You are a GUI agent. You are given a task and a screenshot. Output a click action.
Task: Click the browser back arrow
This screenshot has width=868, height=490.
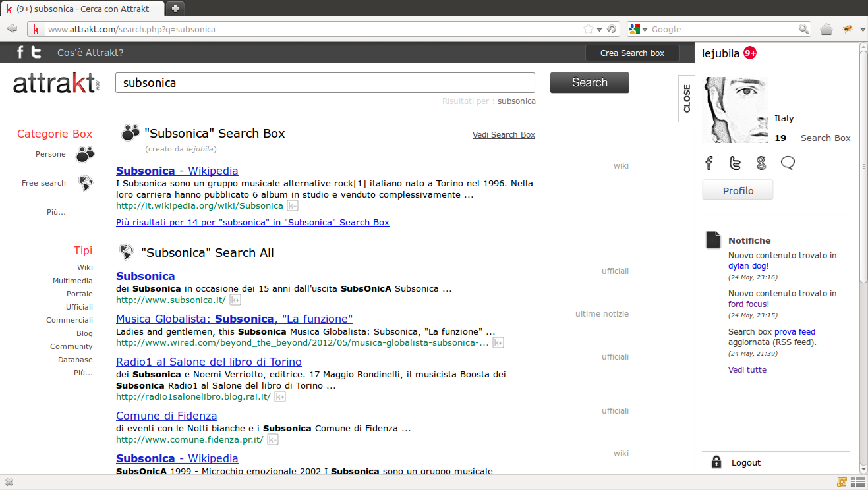coord(12,29)
